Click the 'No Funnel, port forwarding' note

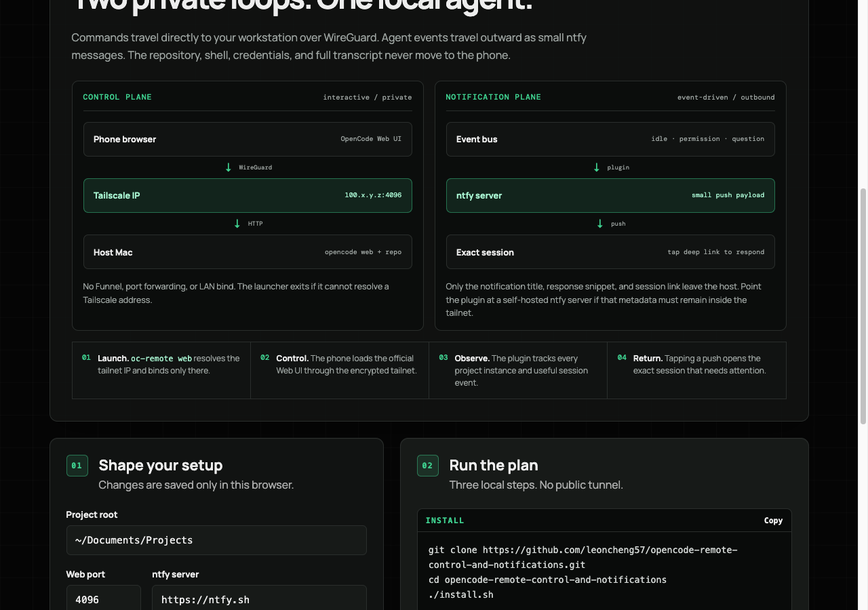pyautogui.click(x=236, y=293)
